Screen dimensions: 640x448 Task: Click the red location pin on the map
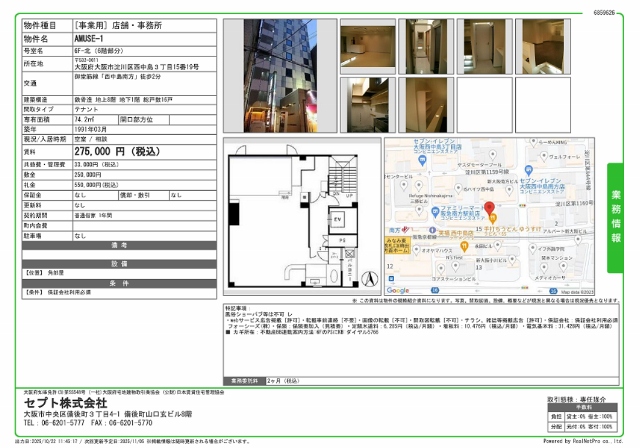click(490, 209)
